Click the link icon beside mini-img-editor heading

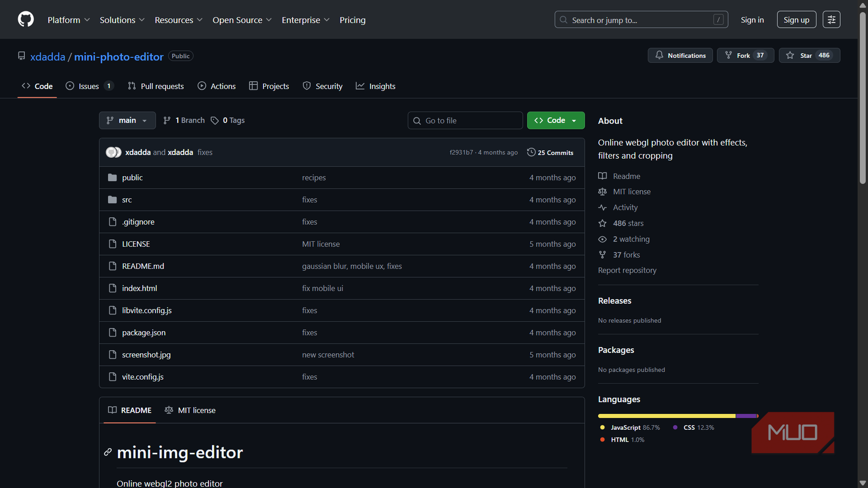click(108, 452)
